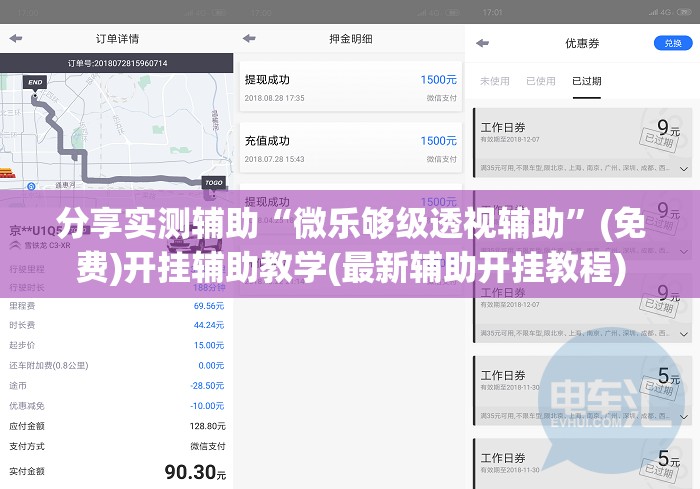Tap the 优惠券 title
Image resolution: width=700 pixels, height=489 pixels.
pos(582,43)
